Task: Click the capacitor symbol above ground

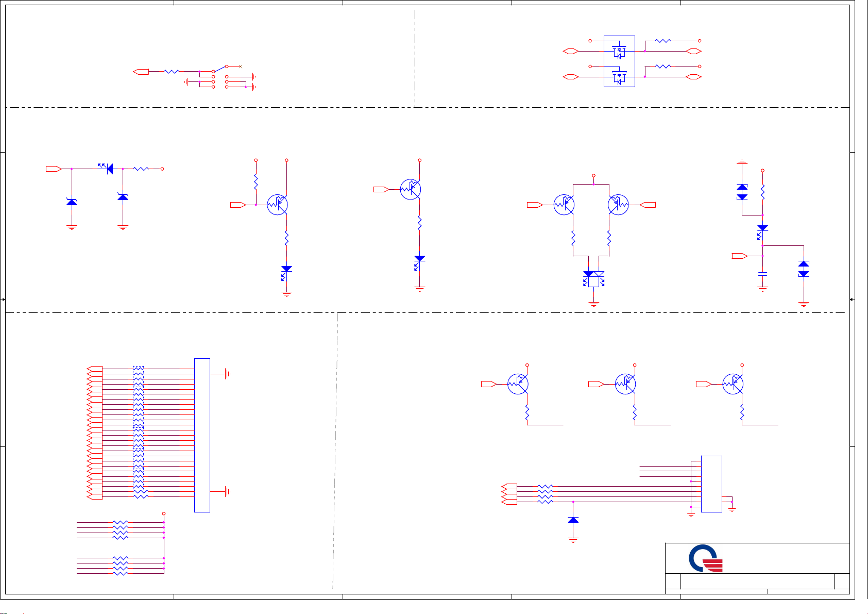Action: [762, 273]
